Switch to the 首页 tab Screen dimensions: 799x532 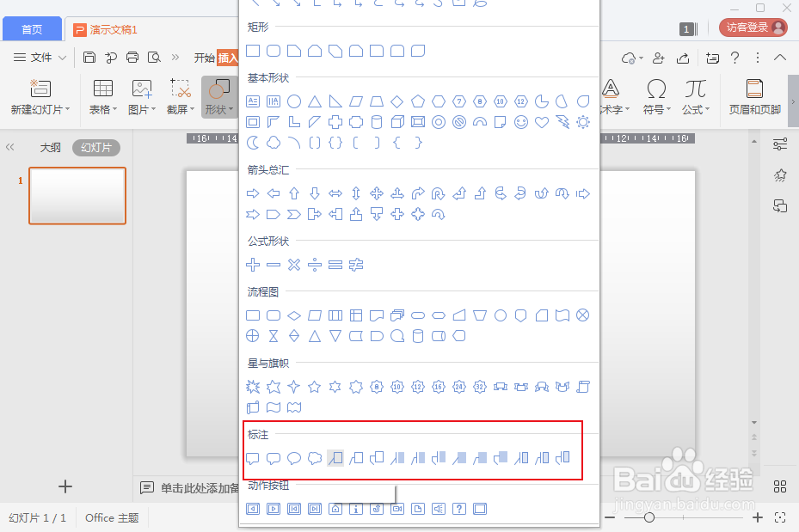32,29
